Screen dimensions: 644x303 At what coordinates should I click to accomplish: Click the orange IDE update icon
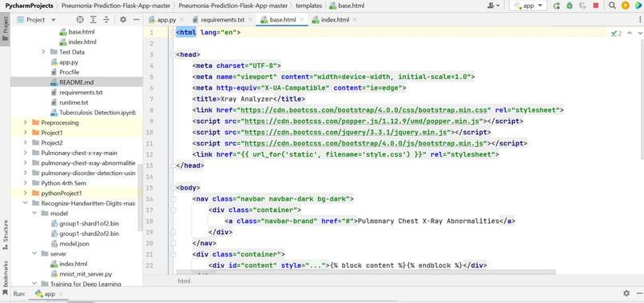tap(625, 6)
